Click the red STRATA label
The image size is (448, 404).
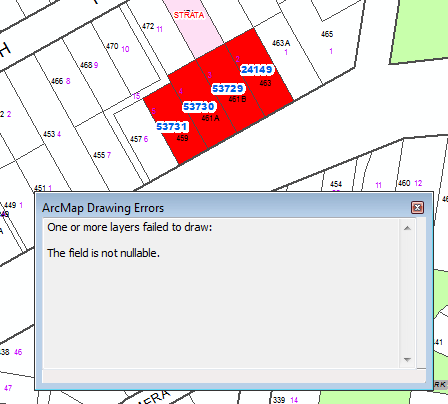(189, 15)
